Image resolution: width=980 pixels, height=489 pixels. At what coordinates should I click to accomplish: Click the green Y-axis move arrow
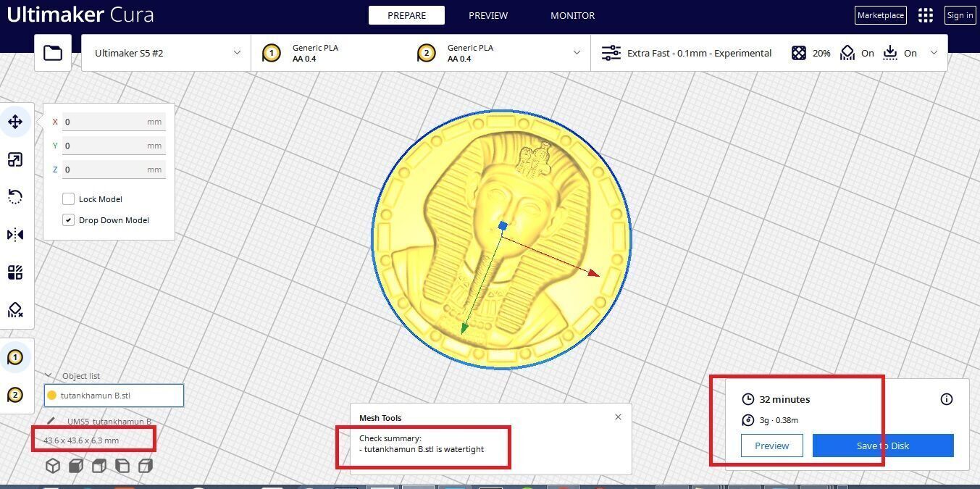coord(464,329)
